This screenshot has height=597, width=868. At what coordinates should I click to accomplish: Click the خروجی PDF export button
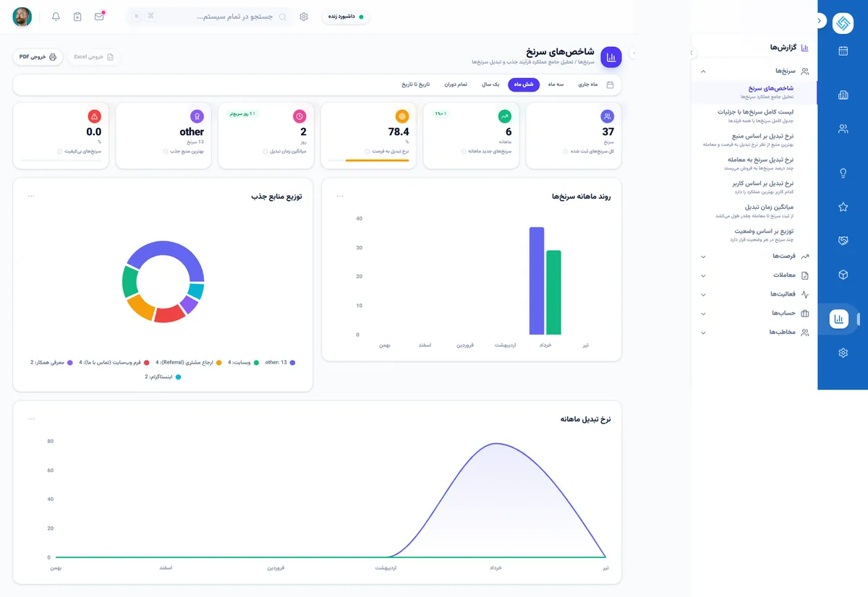coord(38,56)
